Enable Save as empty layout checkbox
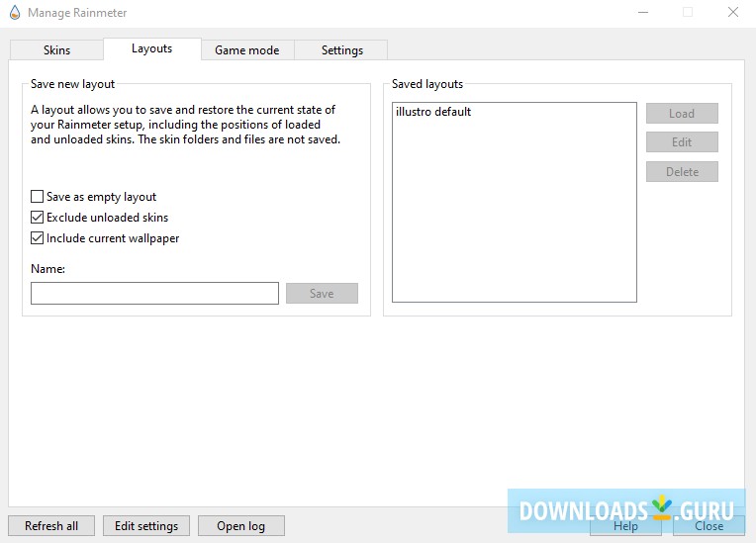The image size is (756, 543). point(38,197)
